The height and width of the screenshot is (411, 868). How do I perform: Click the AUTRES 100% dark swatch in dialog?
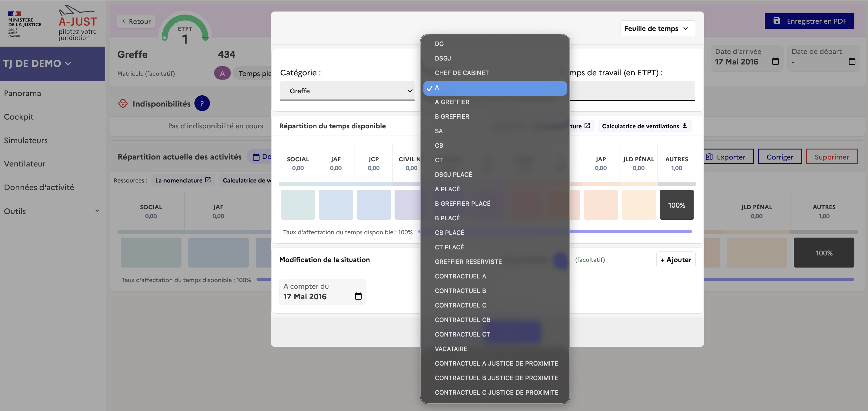point(676,205)
